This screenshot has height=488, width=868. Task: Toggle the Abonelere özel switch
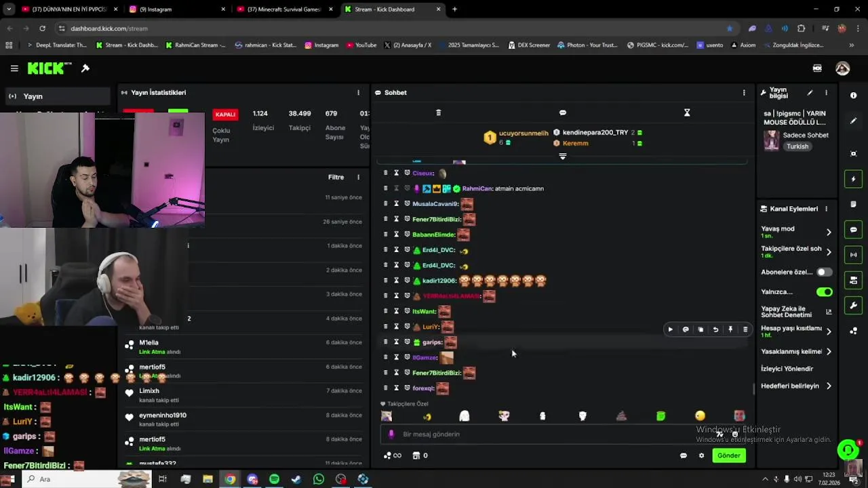click(x=824, y=272)
